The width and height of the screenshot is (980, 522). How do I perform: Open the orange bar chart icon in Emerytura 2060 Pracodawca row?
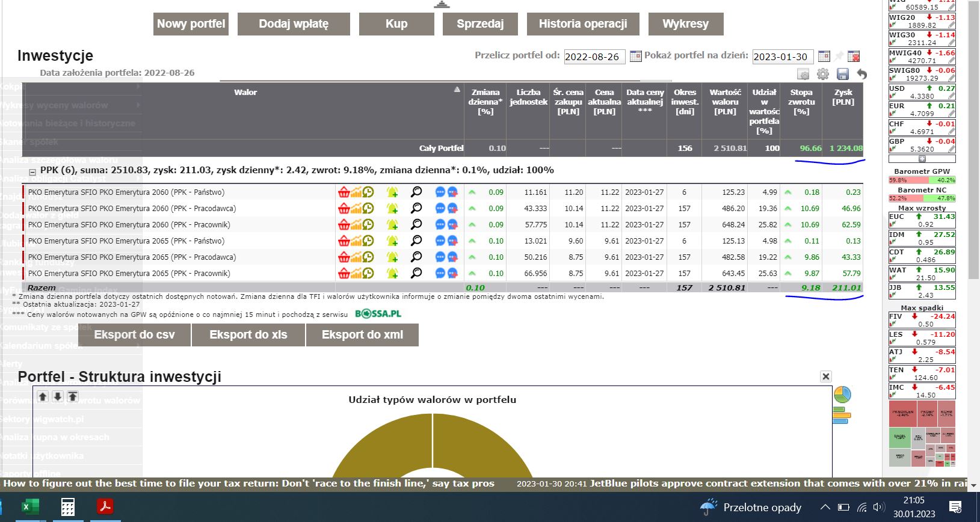tap(356, 208)
